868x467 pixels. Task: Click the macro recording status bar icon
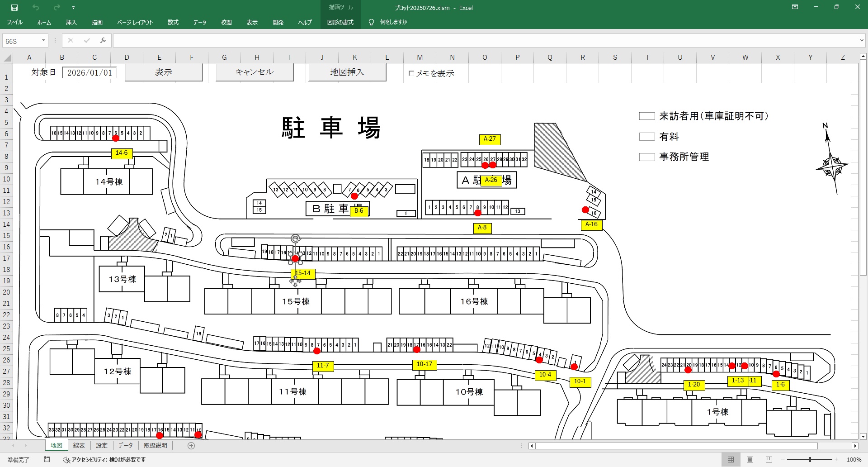(47, 460)
